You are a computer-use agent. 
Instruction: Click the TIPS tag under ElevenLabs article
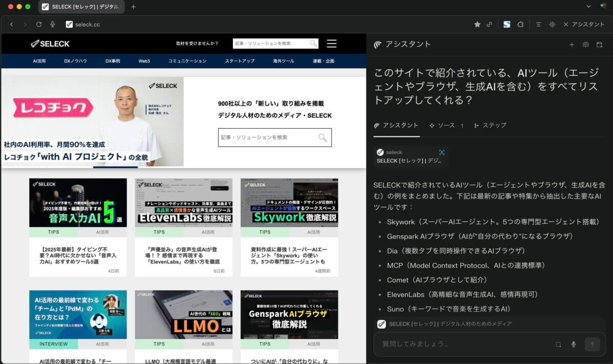(159, 232)
